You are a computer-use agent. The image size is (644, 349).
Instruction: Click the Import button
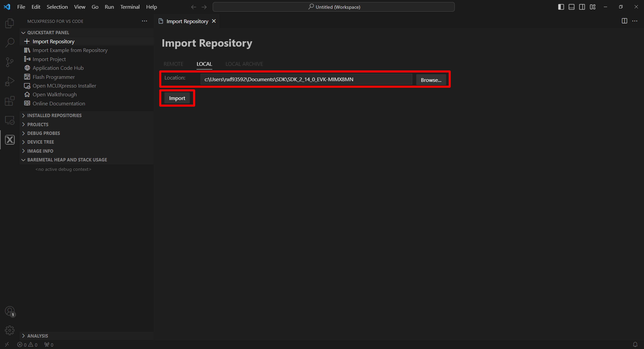[177, 98]
